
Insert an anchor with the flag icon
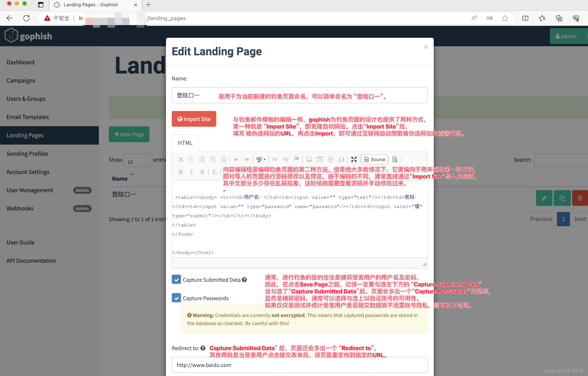(297, 159)
